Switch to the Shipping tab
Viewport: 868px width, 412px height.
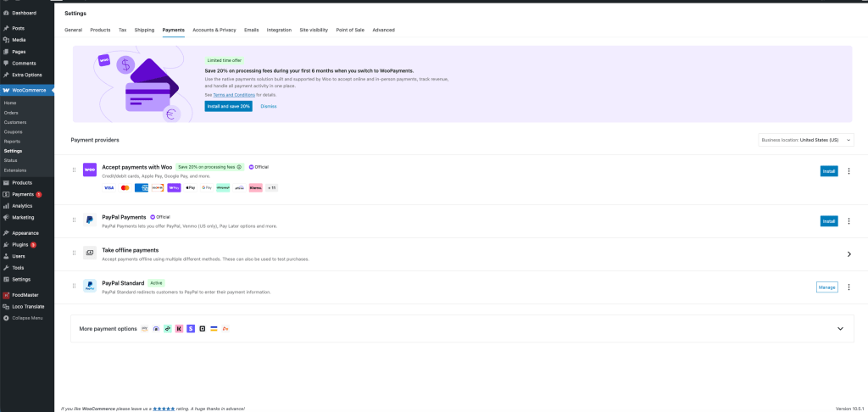coord(144,30)
